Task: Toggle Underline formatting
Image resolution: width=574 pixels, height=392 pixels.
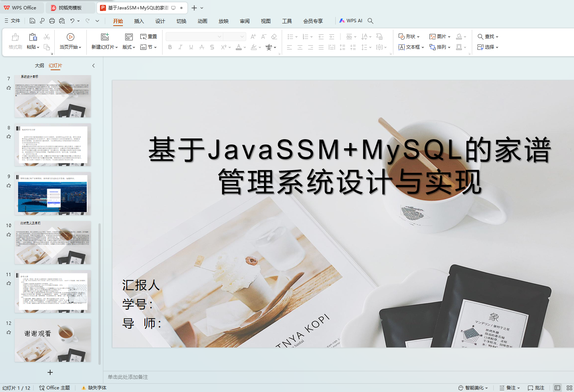Action: click(x=191, y=47)
